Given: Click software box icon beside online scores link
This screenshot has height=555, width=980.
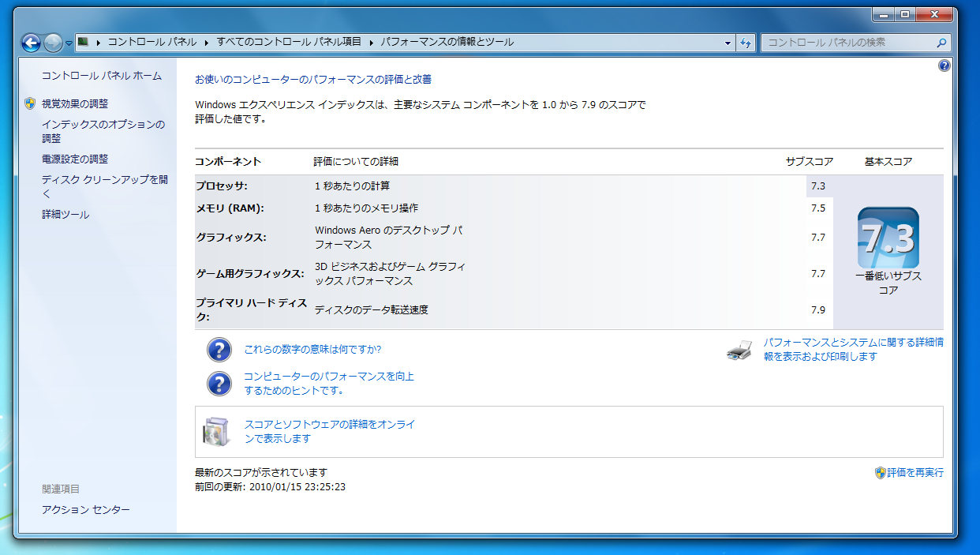Looking at the screenshot, I should [x=216, y=432].
